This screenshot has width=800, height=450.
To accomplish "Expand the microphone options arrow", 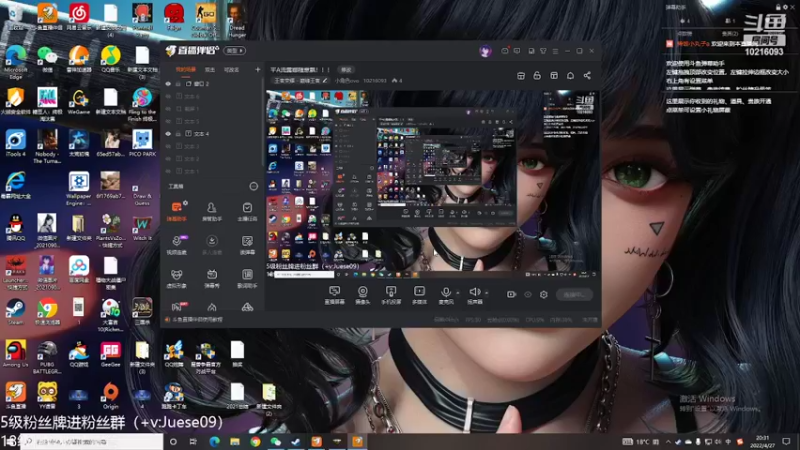I will coord(458,293).
